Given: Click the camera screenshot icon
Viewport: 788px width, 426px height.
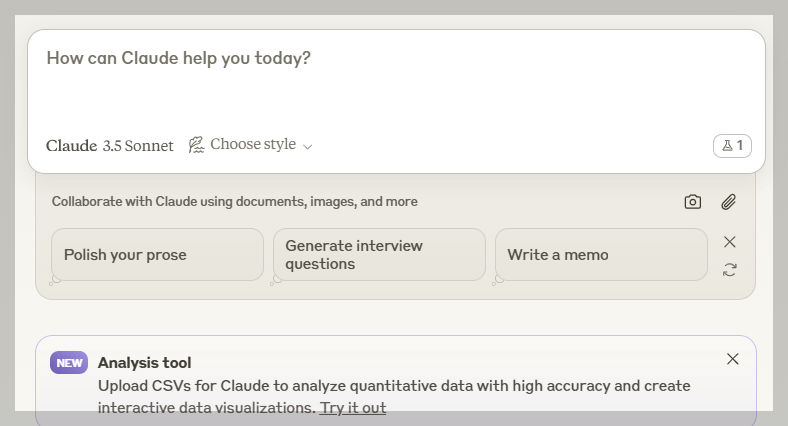Looking at the screenshot, I should click(692, 202).
